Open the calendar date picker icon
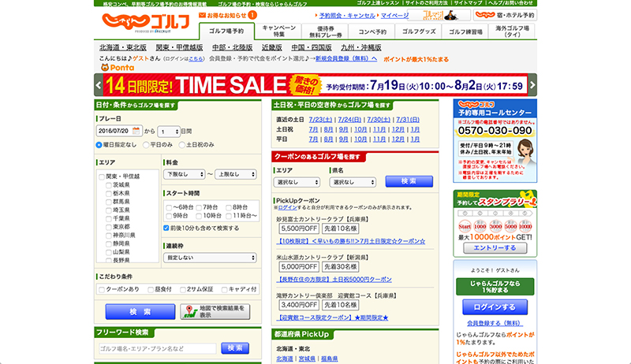The image size is (631, 364). coord(137,131)
